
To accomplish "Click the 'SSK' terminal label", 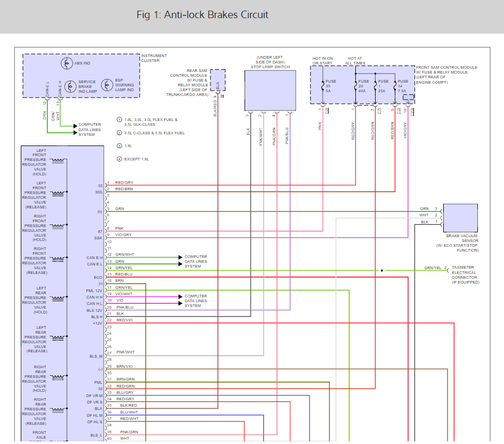I will pyautogui.click(x=98, y=238).
